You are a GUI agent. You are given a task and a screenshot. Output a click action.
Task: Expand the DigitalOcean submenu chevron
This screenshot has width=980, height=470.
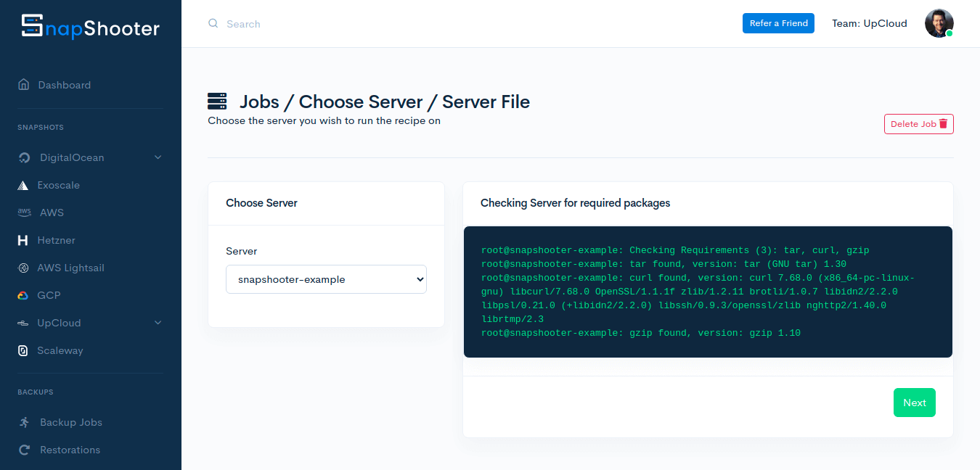158,157
